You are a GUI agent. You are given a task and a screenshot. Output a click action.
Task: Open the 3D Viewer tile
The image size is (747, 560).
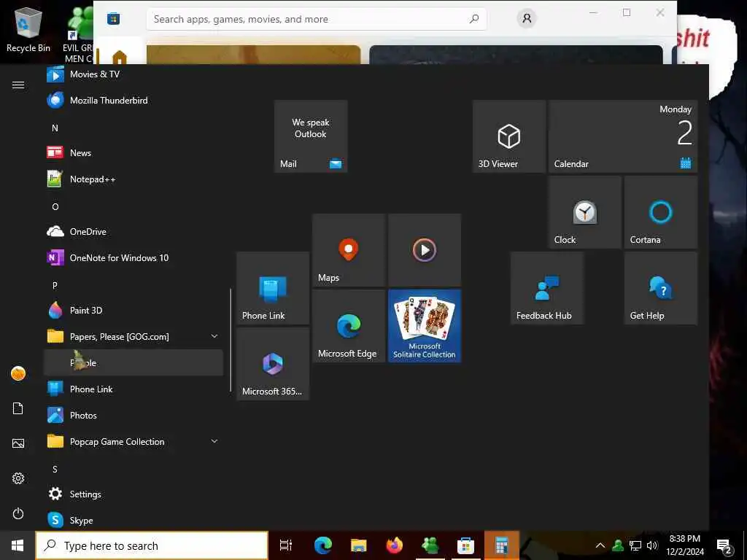coord(508,136)
